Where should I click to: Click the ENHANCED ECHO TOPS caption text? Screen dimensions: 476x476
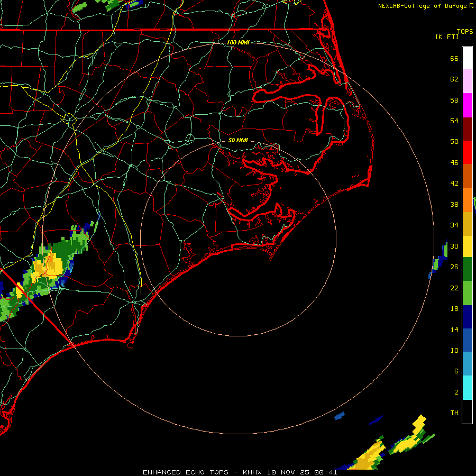(186, 472)
